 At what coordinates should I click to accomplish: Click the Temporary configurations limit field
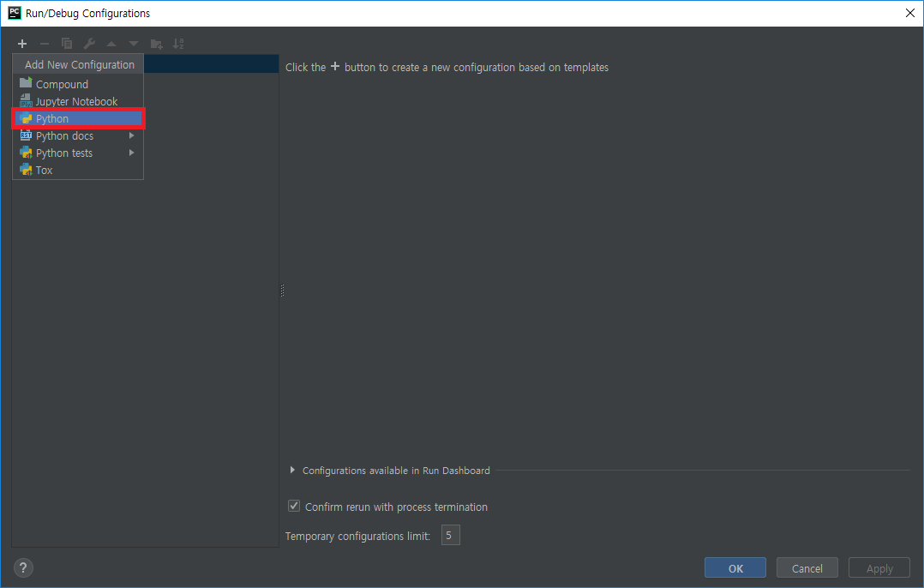tap(450, 536)
